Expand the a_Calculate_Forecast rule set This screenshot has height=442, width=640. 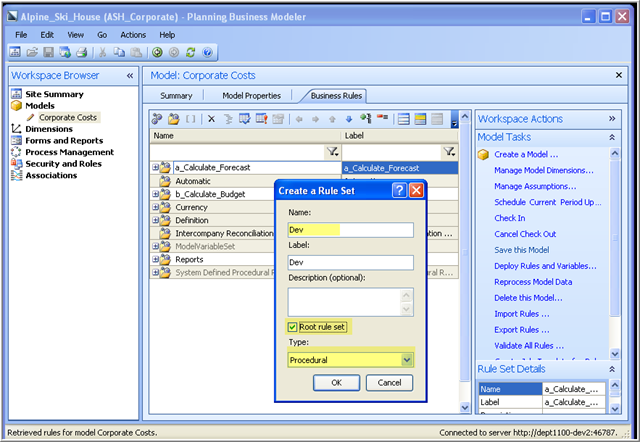pyautogui.click(x=155, y=167)
